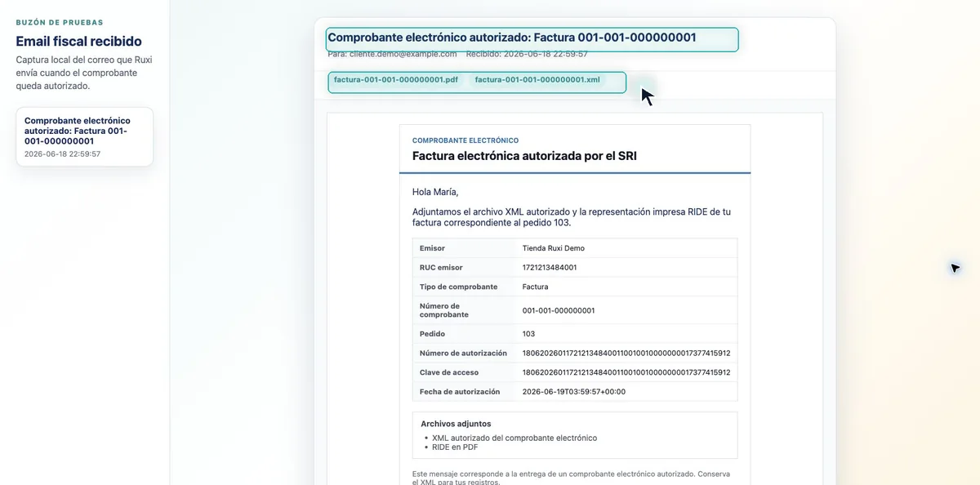
Task: Click the 'Fecha de autorización' label
Action: tap(460, 392)
